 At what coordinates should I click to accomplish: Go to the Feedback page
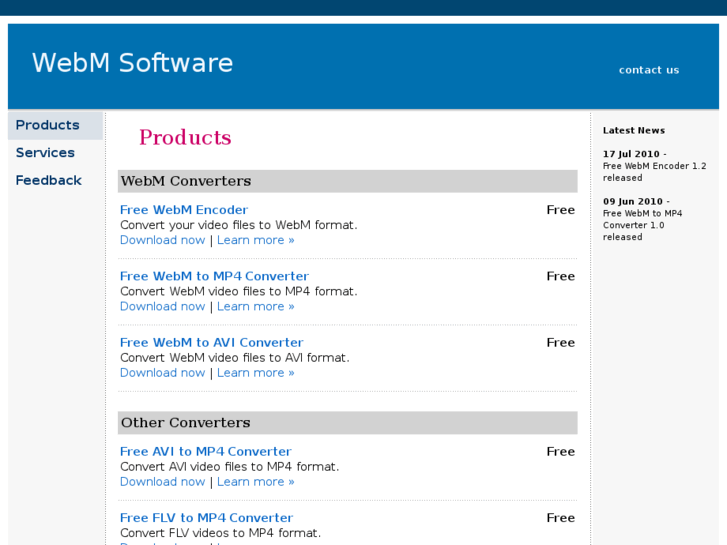coord(49,180)
